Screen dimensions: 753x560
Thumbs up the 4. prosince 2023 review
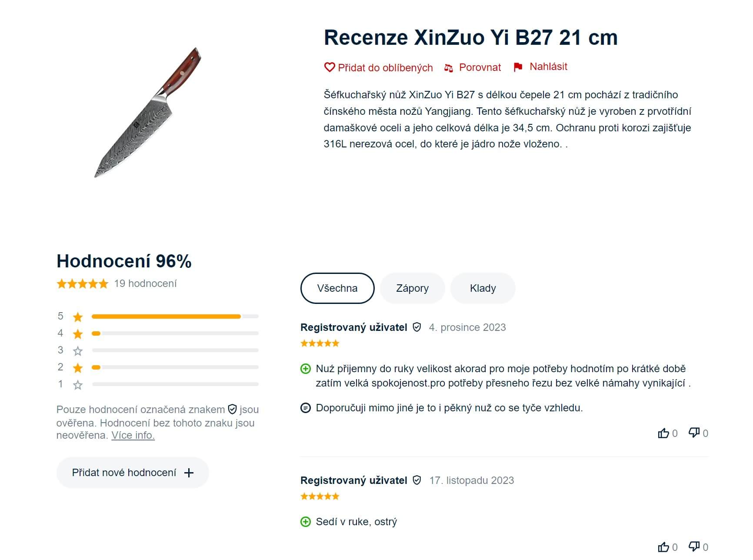tap(663, 433)
